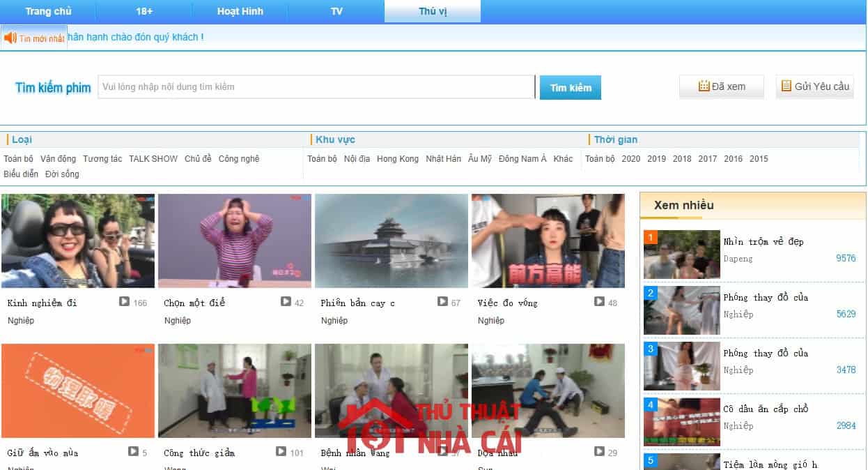Open Dọa nhau video thumbnail
Screen dimensions: 868x470
click(548, 391)
